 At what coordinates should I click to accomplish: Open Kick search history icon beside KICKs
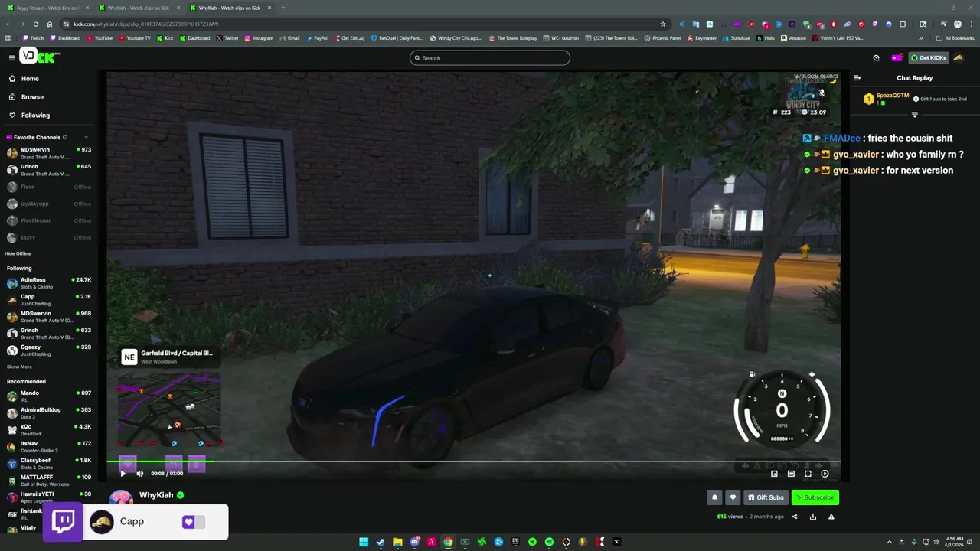point(876,57)
